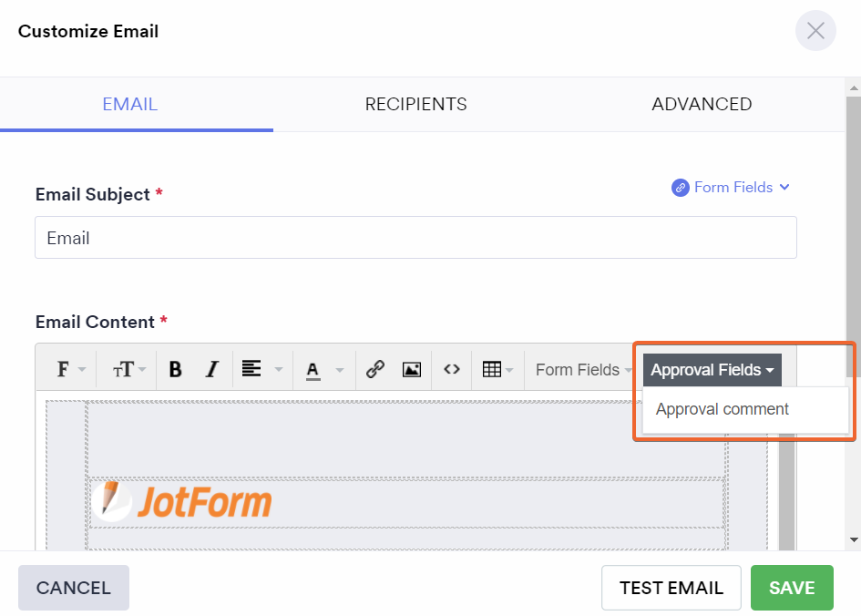Click the JotForm logo in the email preview
This screenshot has height=616, width=861.
click(x=180, y=500)
